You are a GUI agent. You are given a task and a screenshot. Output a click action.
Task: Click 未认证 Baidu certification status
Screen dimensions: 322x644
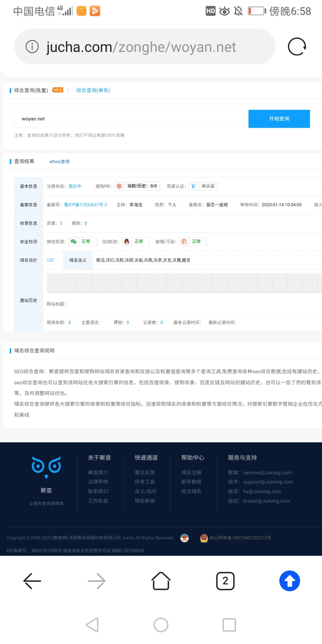(208, 186)
